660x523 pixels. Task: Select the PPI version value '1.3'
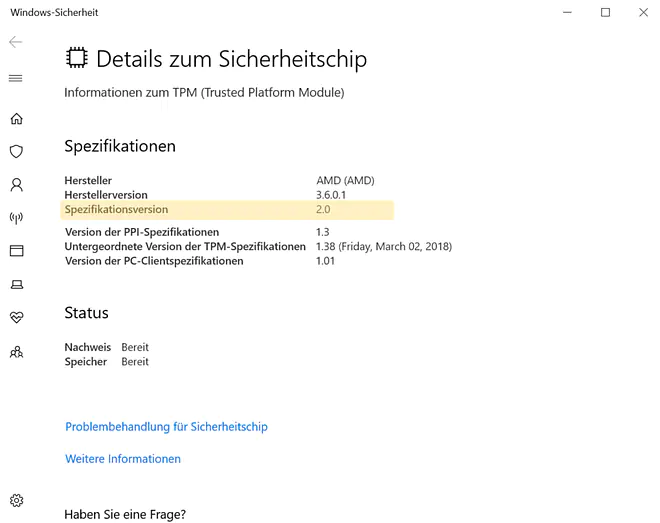(322, 232)
